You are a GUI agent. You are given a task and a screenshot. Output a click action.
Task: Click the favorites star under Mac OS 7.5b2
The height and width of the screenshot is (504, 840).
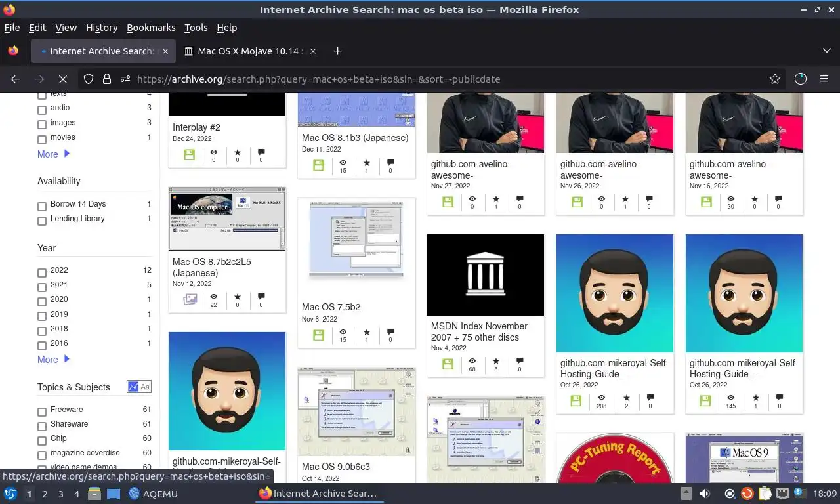click(x=366, y=333)
